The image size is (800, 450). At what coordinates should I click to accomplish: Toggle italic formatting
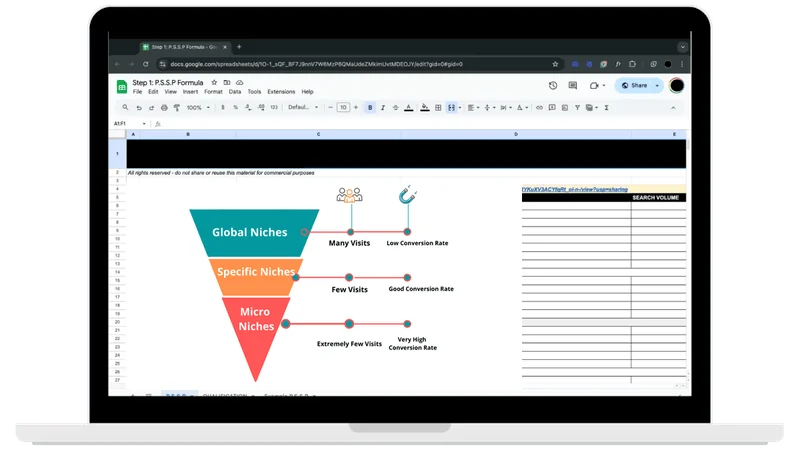pyautogui.click(x=383, y=108)
